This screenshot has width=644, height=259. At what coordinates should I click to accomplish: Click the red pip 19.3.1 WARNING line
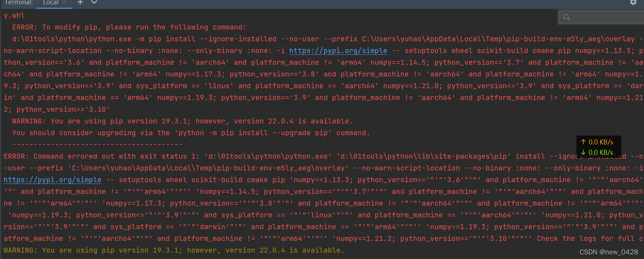point(182,121)
